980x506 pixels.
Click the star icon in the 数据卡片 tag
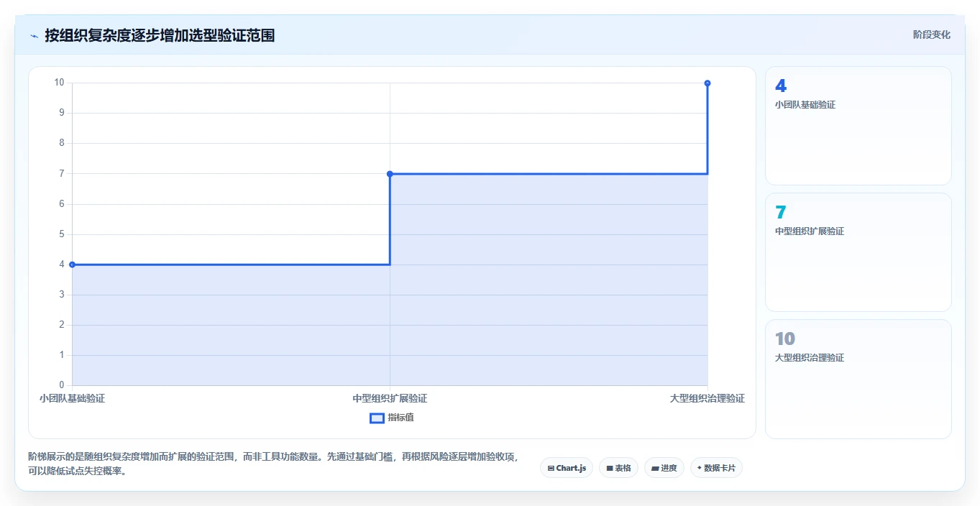coord(699,468)
